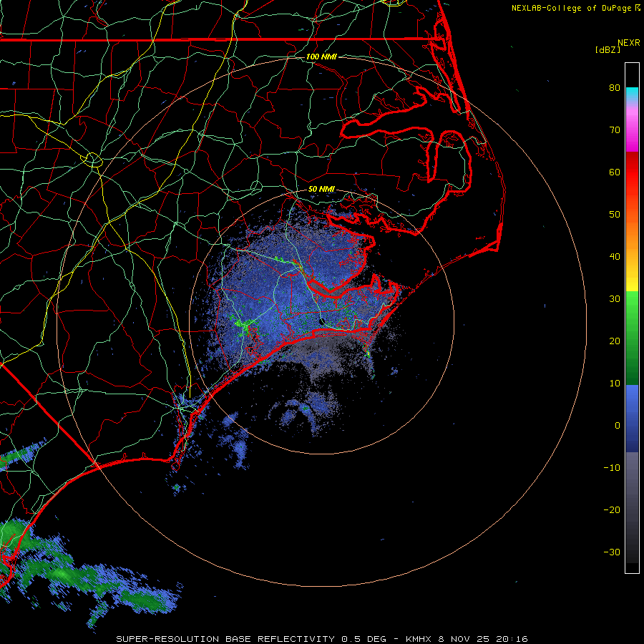The image size is (644, 644).
Task: Click the 60 value on the color scale
Action: click(615, 172)
